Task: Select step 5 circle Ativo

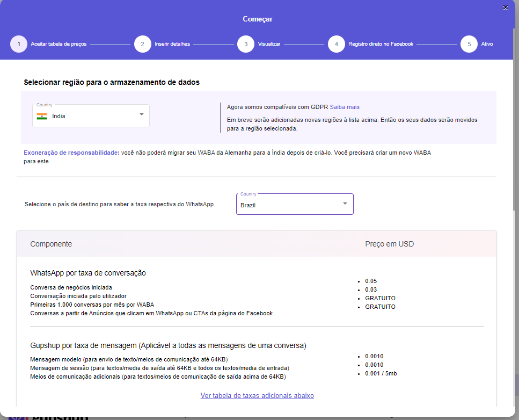Action: coord(469,44)
